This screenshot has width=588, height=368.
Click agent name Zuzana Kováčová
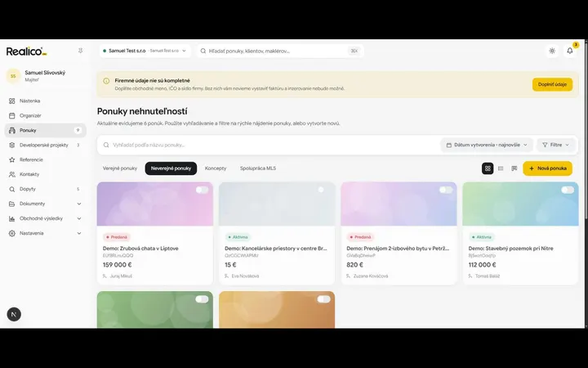(371, 276)
